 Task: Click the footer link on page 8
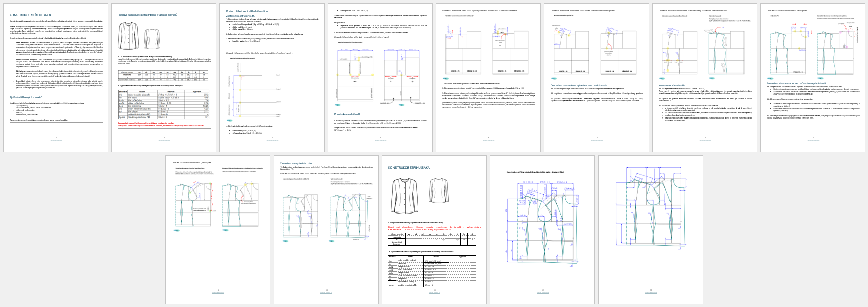point(813,140)
